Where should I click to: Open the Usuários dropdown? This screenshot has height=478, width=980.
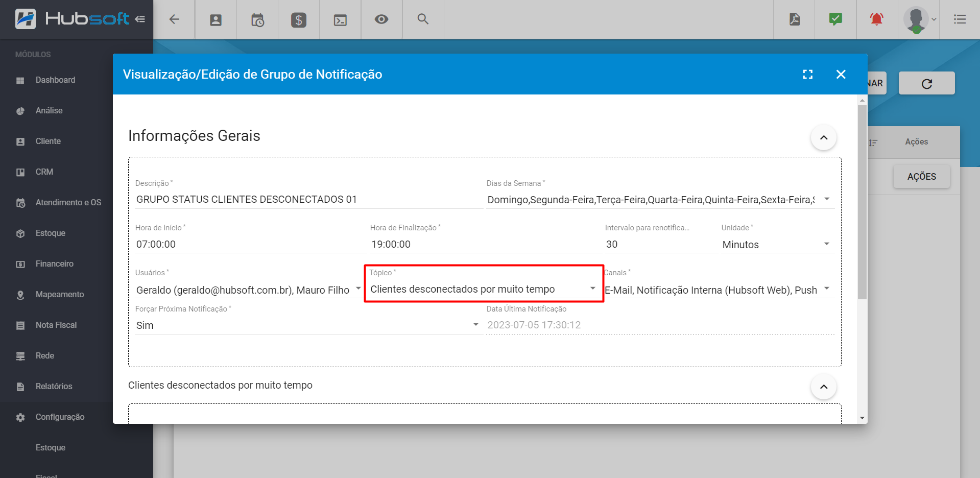click(x=249, y=290)
